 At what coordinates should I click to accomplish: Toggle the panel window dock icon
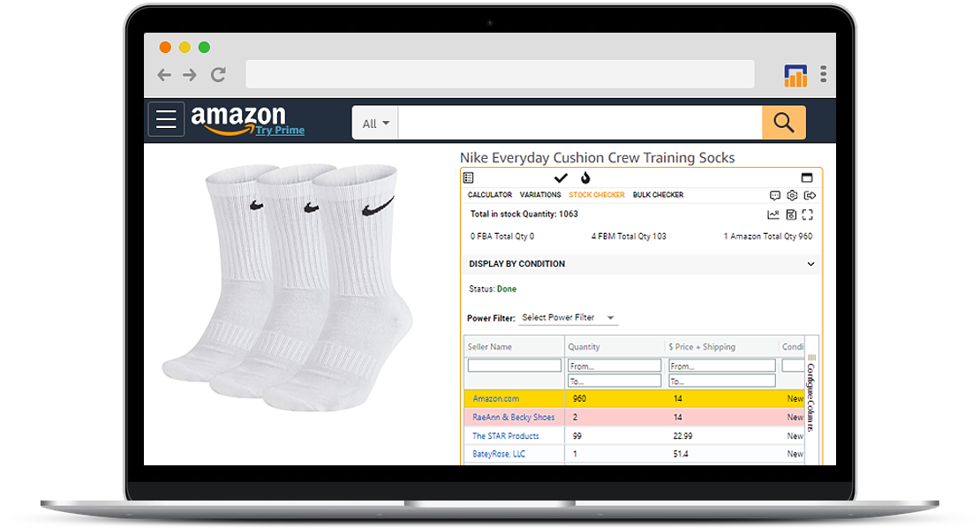tap(807, 177)
